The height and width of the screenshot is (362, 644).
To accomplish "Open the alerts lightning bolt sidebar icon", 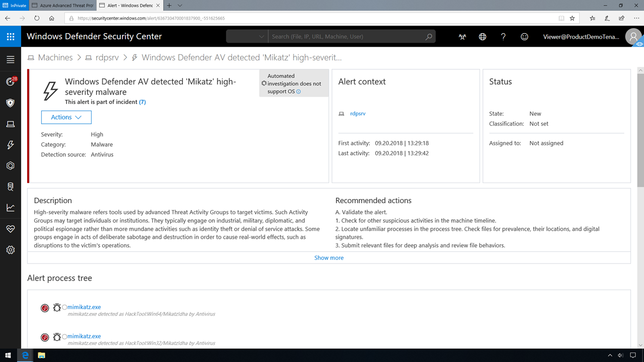I will click(11, 145).
